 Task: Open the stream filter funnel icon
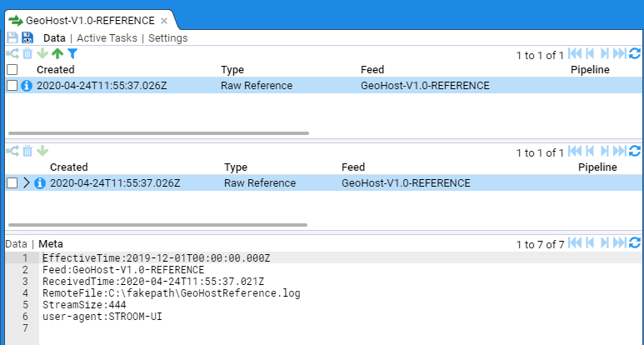(x=72, y=54)
